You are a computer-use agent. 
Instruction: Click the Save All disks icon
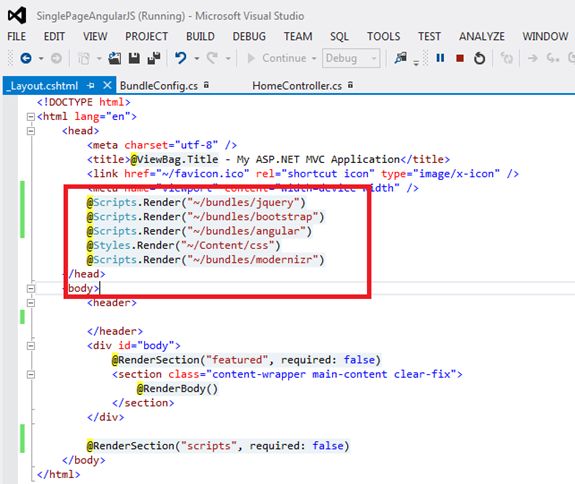[x=154, y=58]
